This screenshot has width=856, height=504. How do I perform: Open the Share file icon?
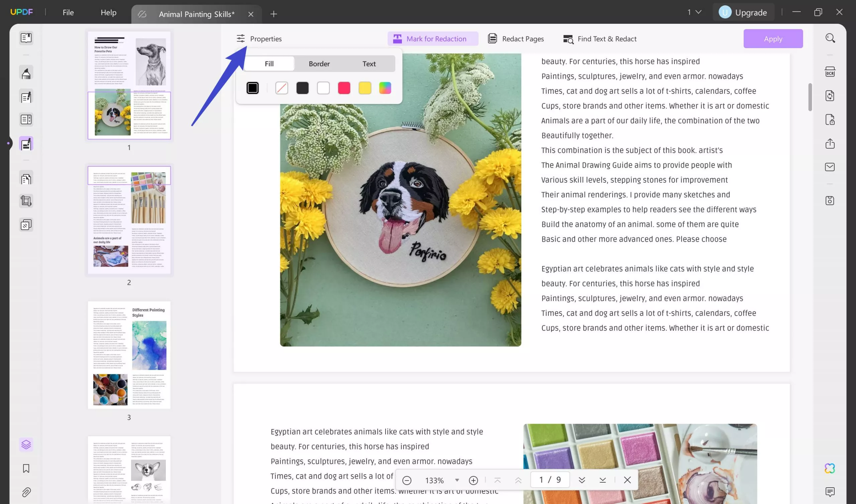pyautogui.click(x=830, y=144)
